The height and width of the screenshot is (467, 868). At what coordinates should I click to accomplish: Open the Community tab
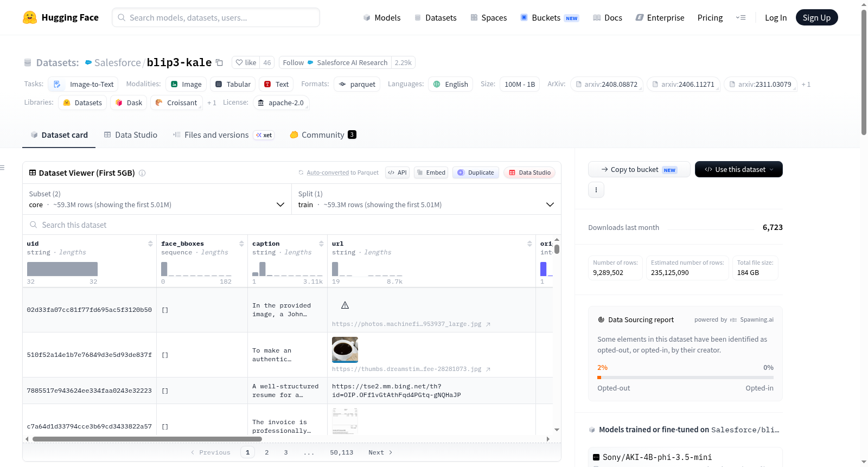click(323, 135)
